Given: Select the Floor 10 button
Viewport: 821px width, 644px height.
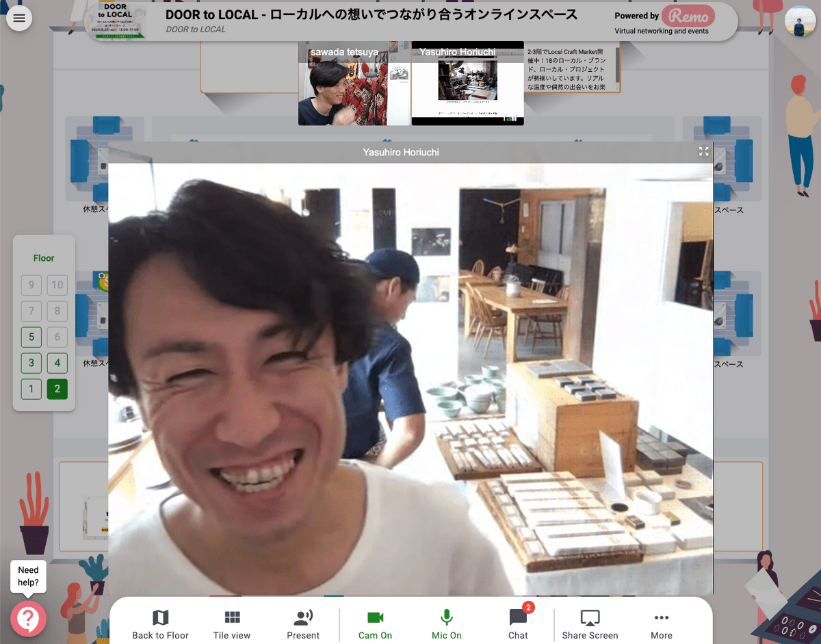Looking at the screenshot, I should coord(57,285).
